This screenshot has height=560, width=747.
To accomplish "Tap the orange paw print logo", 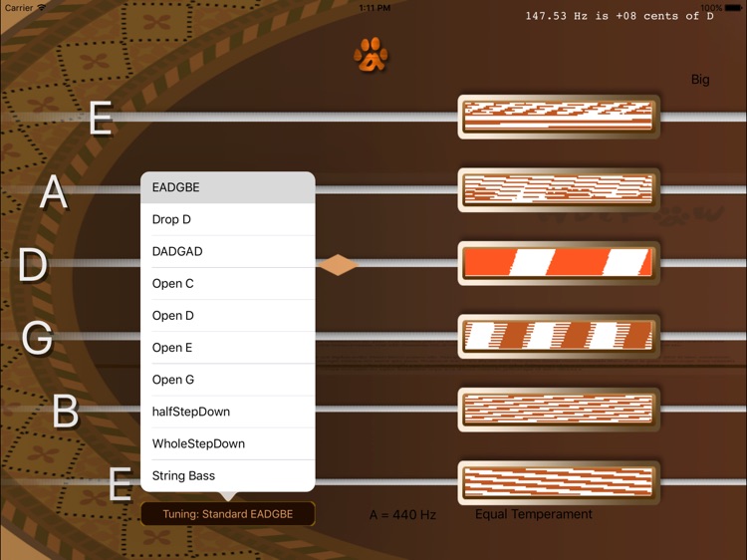I will 371,55.
